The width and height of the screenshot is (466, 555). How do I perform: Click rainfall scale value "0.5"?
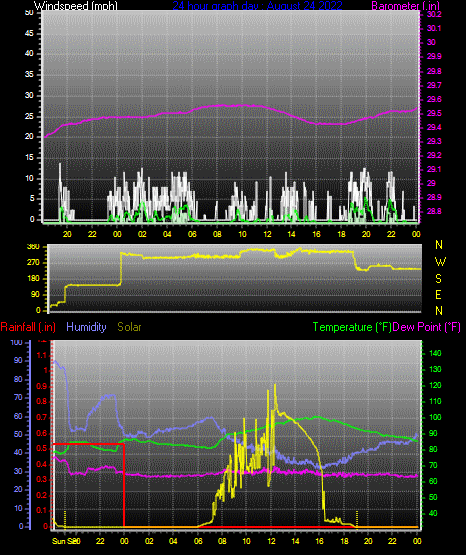42,448
